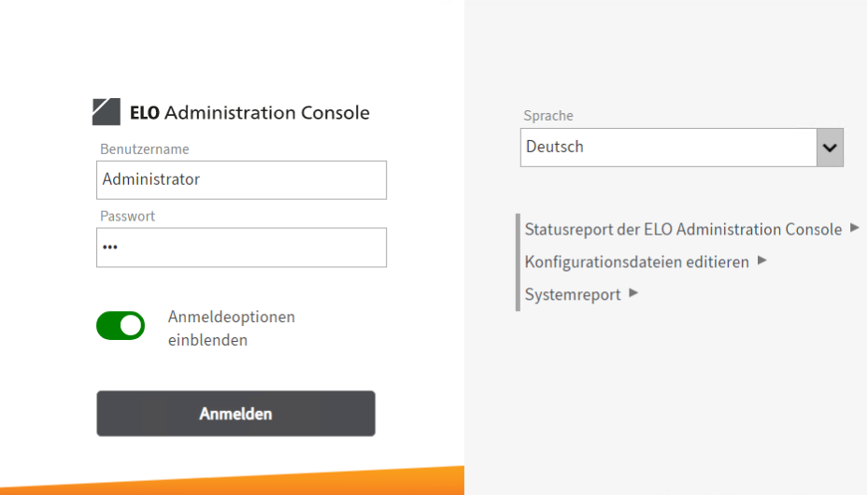Open the Sprache dropdown arrow button

830,148
